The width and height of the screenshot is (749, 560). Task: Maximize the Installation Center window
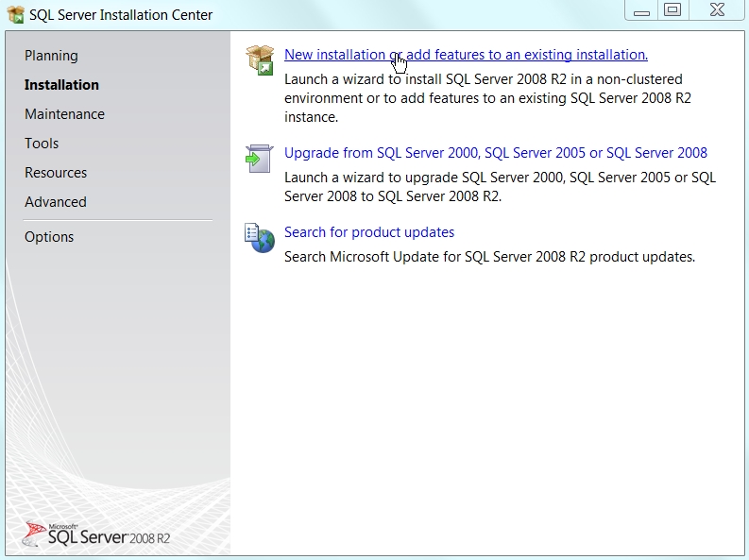click(x=672, y=10)
